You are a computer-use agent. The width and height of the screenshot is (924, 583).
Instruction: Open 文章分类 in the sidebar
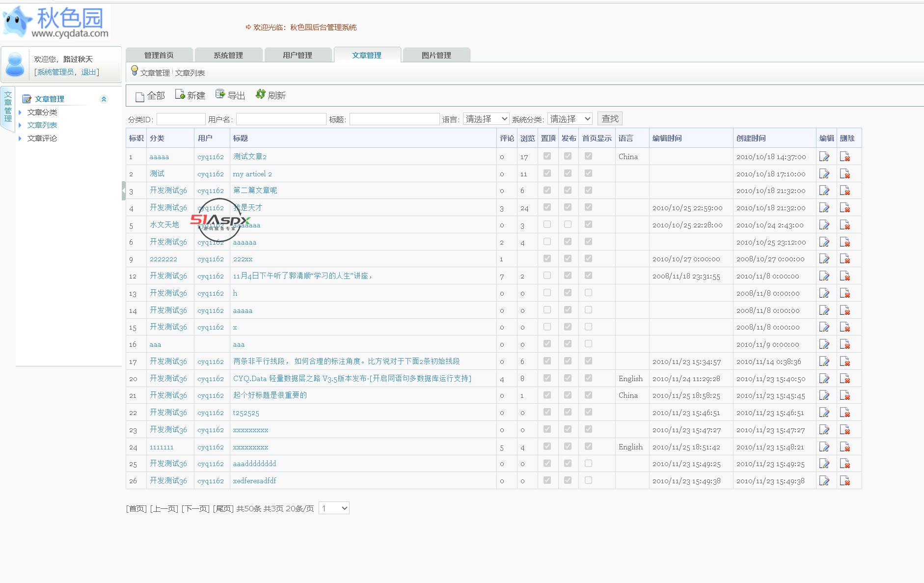(42, 112)
